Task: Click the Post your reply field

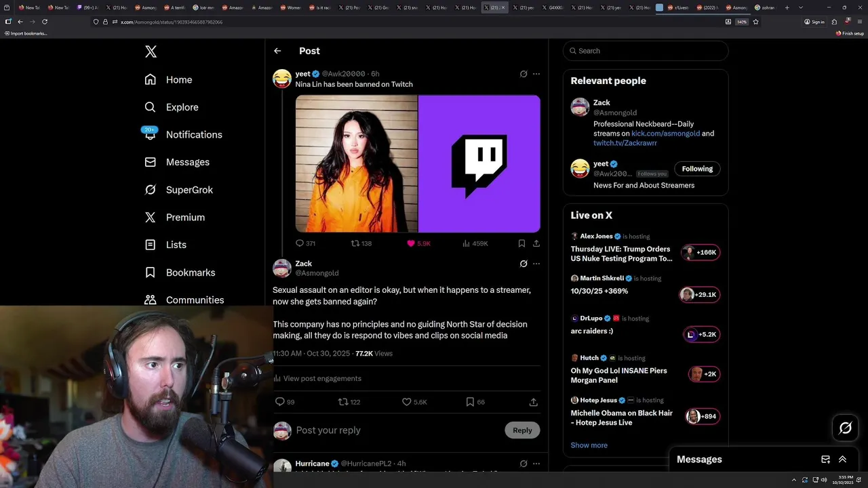Action: (397, 430)
